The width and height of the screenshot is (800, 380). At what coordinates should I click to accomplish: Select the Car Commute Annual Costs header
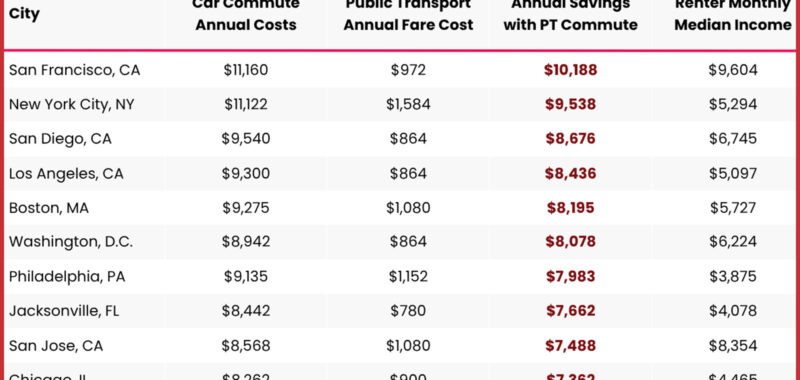246,15
